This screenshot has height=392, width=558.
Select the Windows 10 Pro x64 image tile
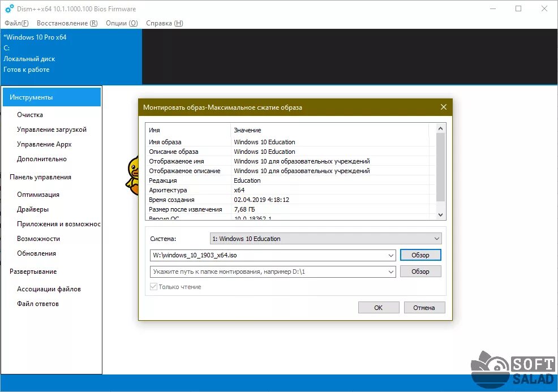[71, 57]
